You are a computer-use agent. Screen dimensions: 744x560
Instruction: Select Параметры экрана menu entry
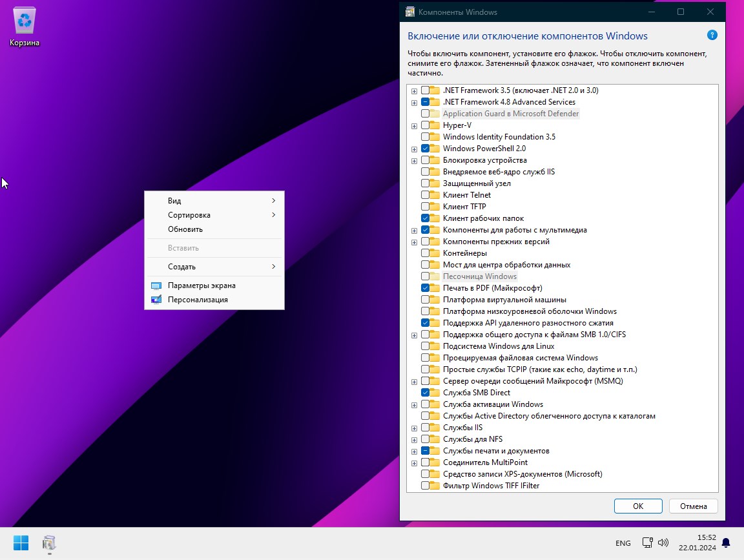pyautogui.click(x=214, y=285)
